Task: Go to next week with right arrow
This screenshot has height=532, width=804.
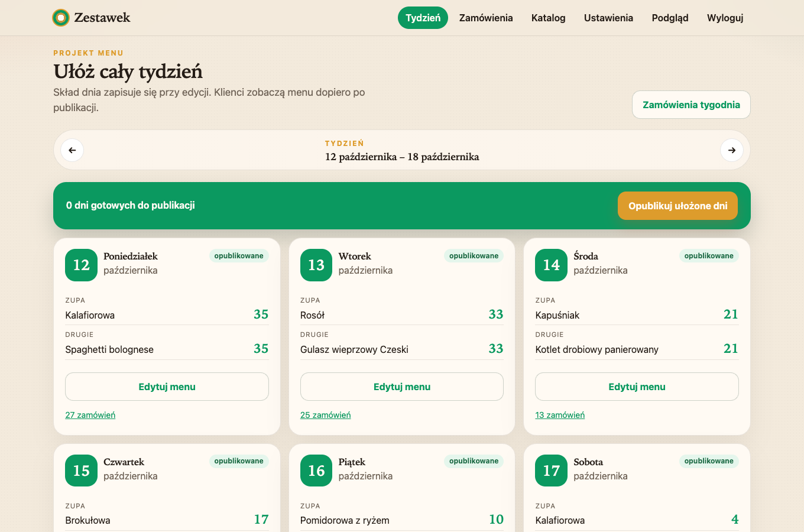Action: click(732, 150)
